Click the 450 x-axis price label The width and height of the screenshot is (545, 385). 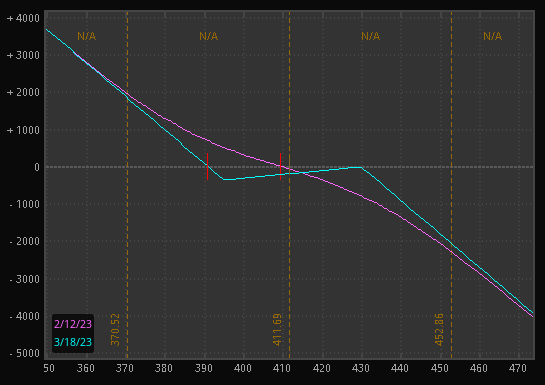(x=440, y=368)
